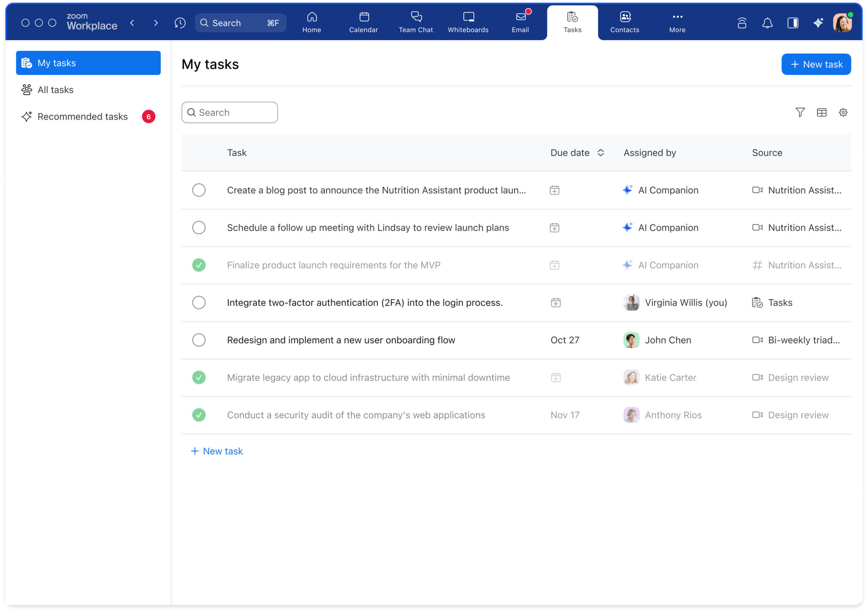The height and width of the screenshot is (613, 868).
Task: Expand task settings gear icon
Action: pyautogui.click(x=844, y=112)
